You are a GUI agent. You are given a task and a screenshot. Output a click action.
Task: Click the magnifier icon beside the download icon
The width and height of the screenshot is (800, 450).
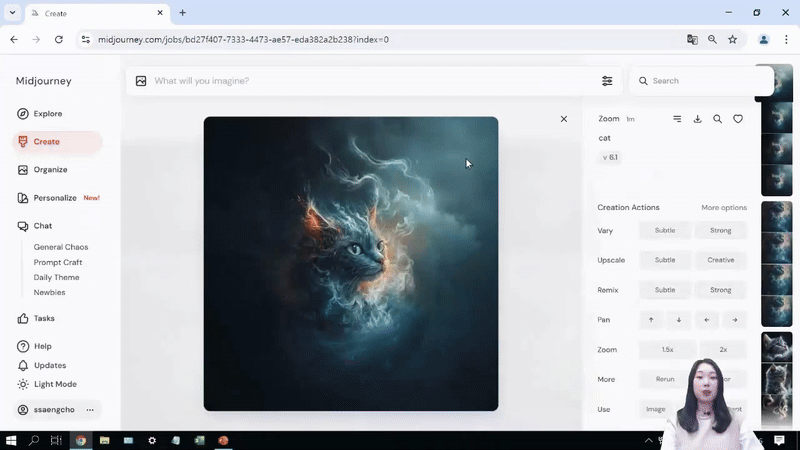coord(717,119)
